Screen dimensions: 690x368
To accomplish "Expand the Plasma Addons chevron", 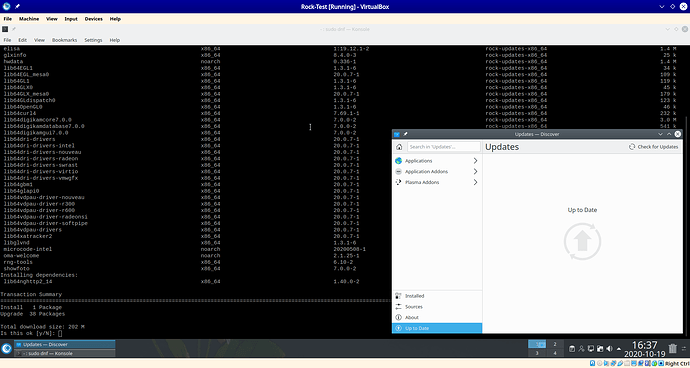I will click(x=475, y=182).
